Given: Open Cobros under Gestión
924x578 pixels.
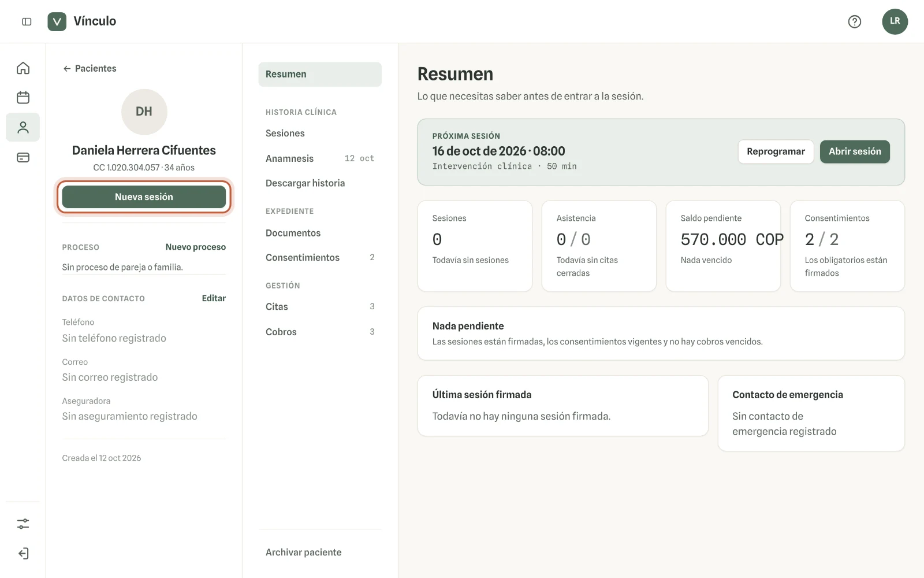Looking at the screenshot, I should pos(320,332).
